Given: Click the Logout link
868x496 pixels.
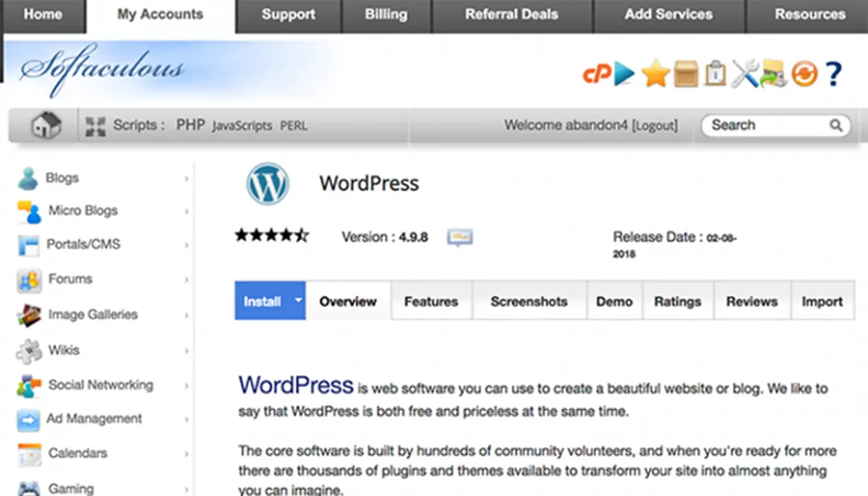Looking at the screenshot, I should 655,126.
